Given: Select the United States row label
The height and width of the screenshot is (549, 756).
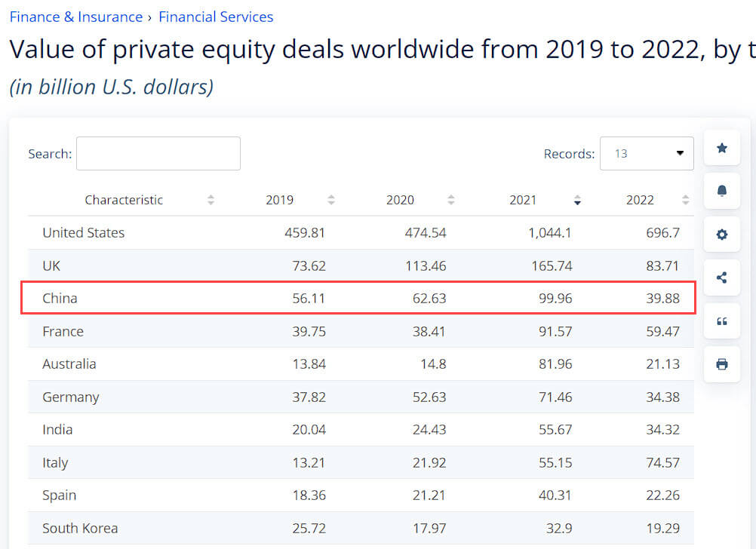Looking at the screenshot, I should click(84, 233).
